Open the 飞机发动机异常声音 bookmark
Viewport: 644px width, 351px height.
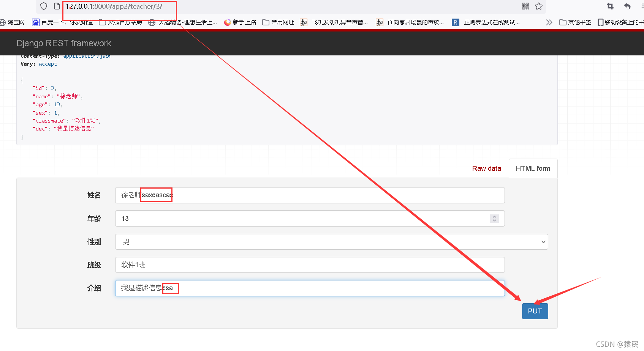(334, 22)
